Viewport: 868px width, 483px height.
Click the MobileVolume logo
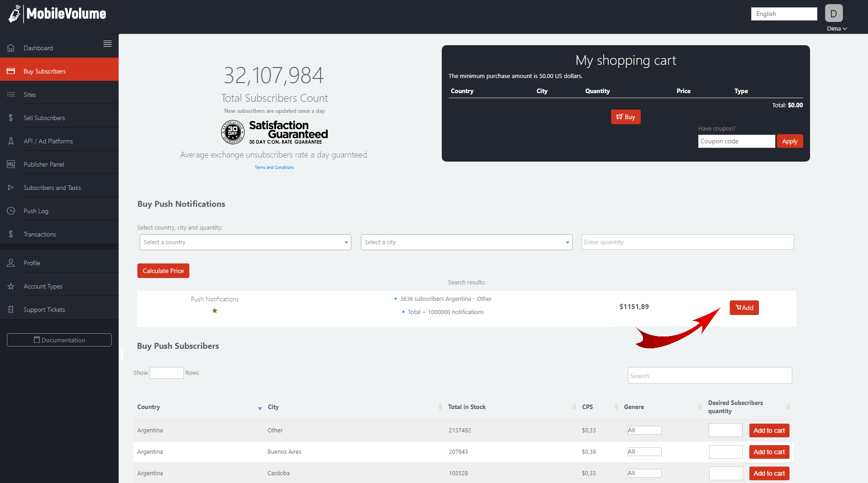coord(58,14)
